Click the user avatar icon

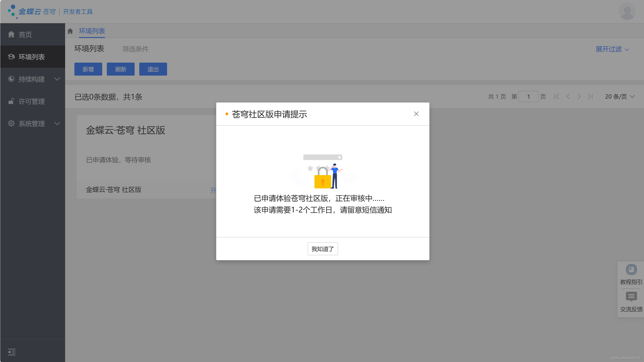click(627, 12)
